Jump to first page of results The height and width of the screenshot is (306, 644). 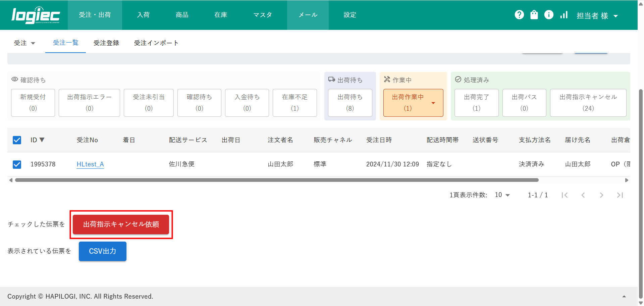565,195
